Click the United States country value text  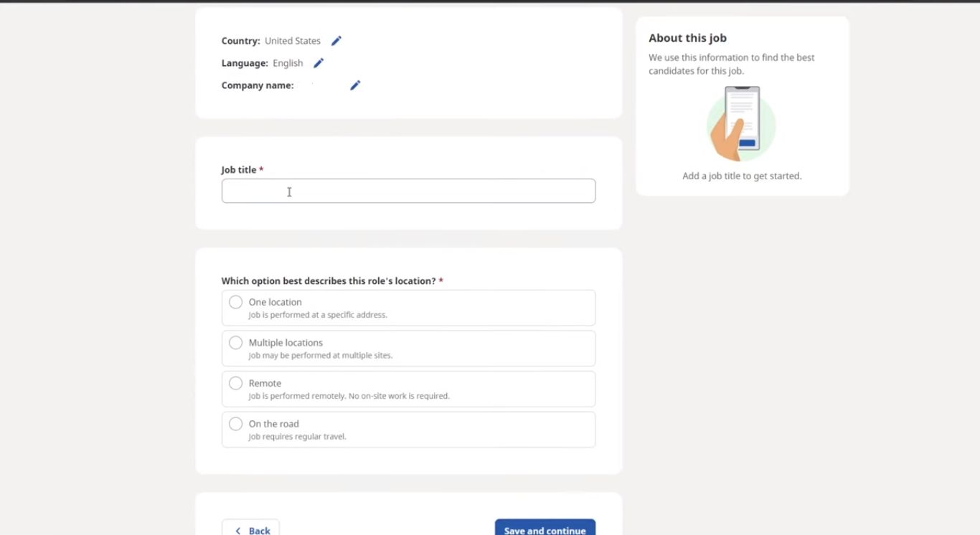tap(293, 40)
